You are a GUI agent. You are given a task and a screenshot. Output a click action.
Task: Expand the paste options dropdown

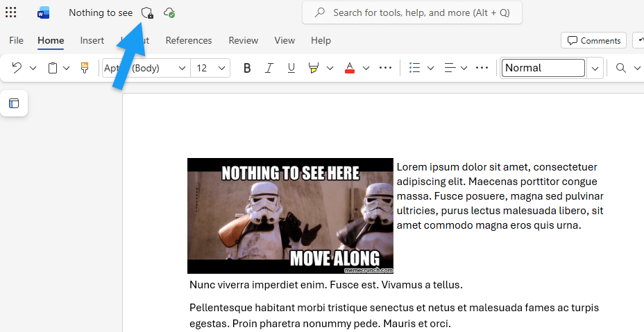click(67, 68)
